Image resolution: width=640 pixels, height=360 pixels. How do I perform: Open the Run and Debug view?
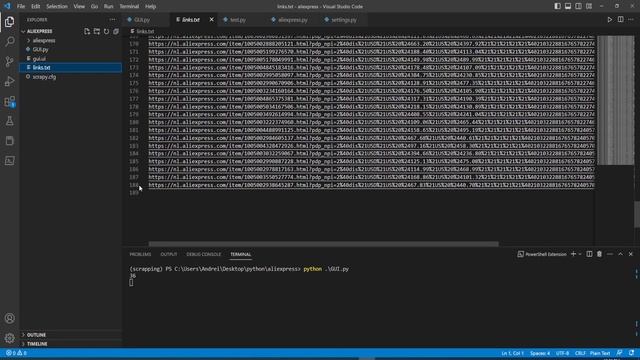9,81
